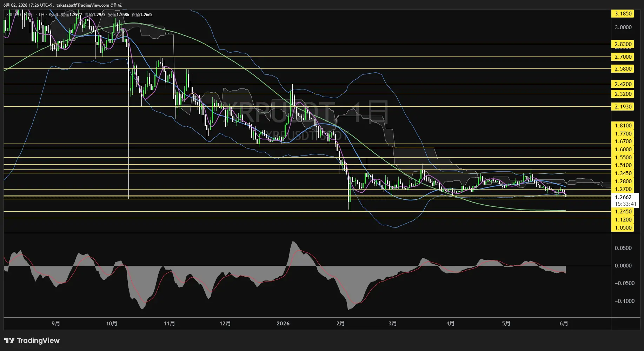Viewport: 644px width, 351px height.
Task: Select the 1.2700 price label
Action: (623, 189)
